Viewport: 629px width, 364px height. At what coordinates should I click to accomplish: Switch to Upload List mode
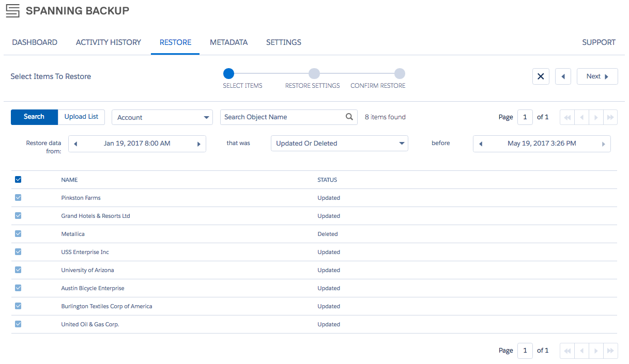[81, 117]
